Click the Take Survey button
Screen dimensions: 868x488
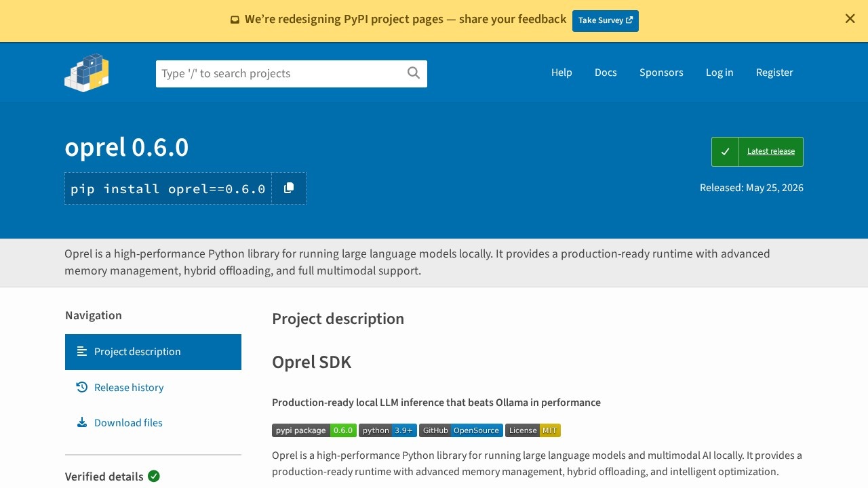pos(606,20)
